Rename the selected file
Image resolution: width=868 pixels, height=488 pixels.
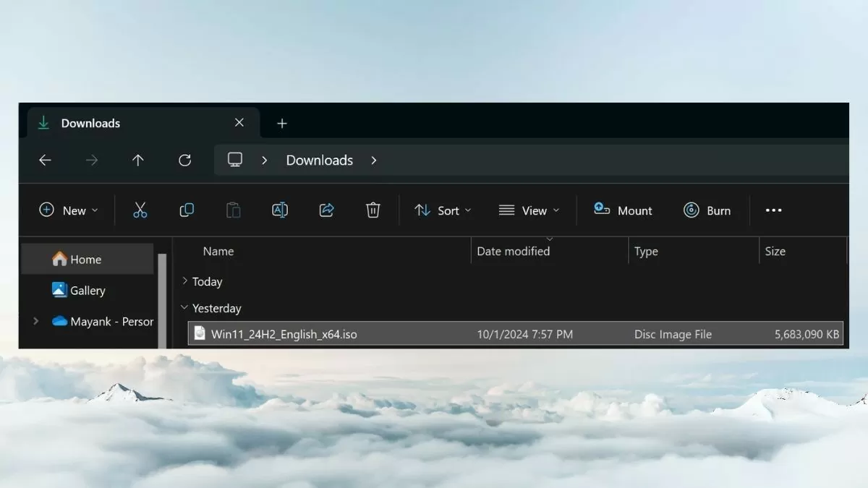280,210
